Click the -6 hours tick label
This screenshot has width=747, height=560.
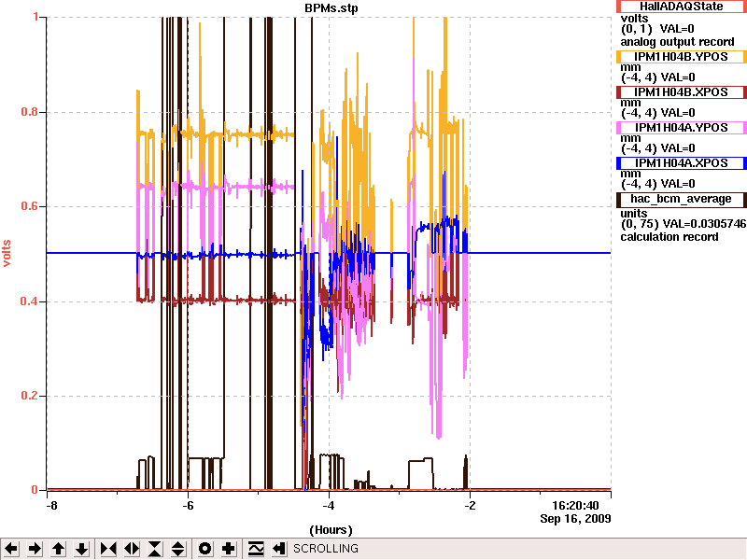(188, 506)
